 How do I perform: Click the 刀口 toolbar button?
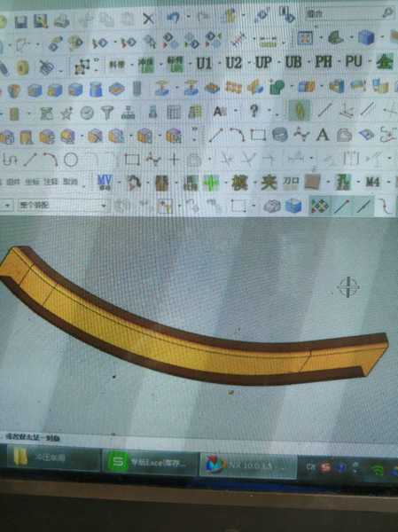[x=291, y=182]
